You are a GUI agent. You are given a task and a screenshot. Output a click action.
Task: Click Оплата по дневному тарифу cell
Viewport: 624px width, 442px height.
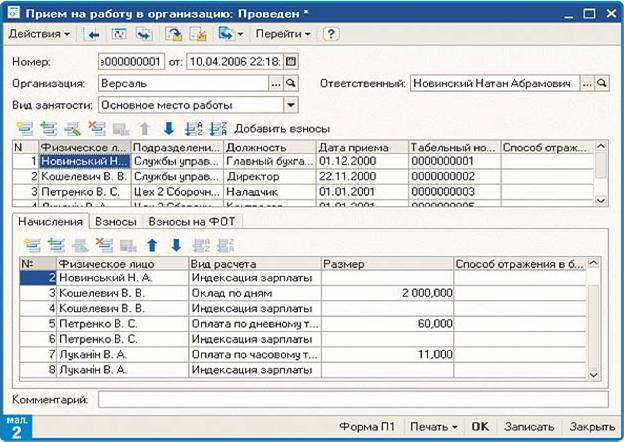coord(255,324)
